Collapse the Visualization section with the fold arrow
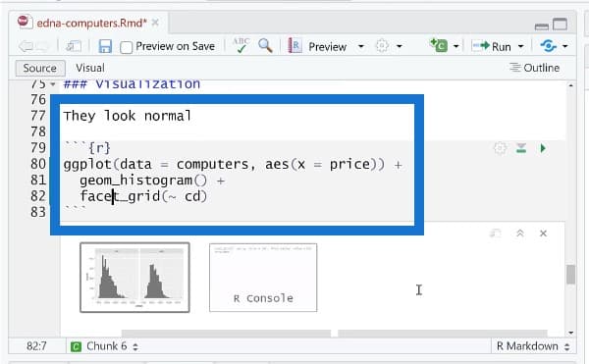 [x=53, y=84]
